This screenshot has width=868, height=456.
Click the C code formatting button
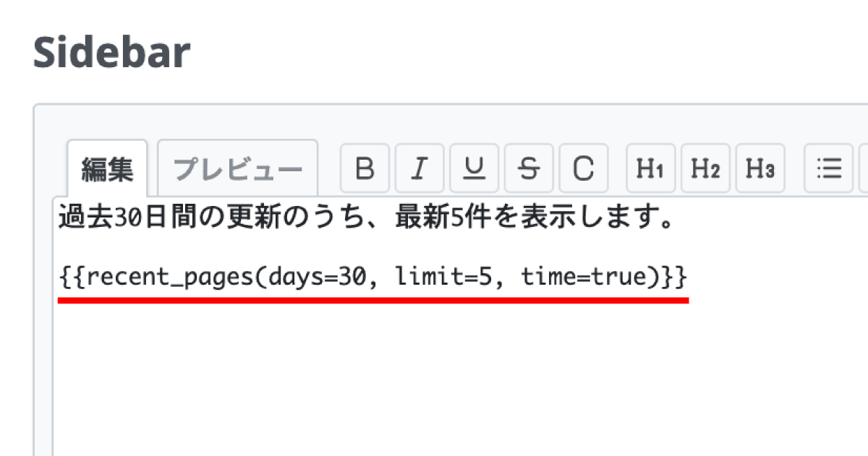coord(584,168)
